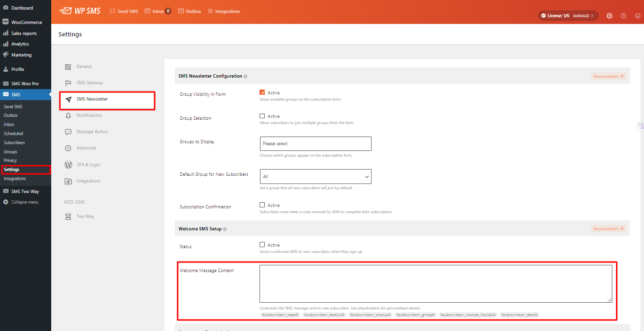Click the Welcome Message Content label
644x331 pixels.
[x=207, y=271]
